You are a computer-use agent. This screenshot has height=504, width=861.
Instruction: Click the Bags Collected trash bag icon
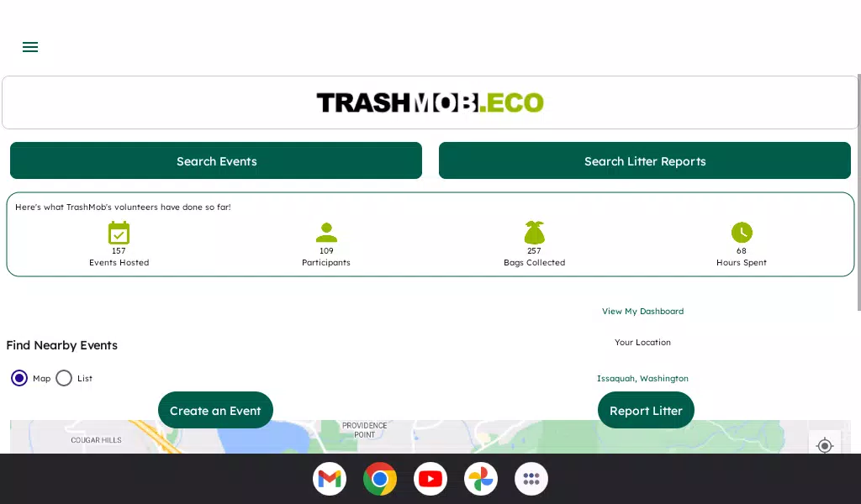point(535,233)
